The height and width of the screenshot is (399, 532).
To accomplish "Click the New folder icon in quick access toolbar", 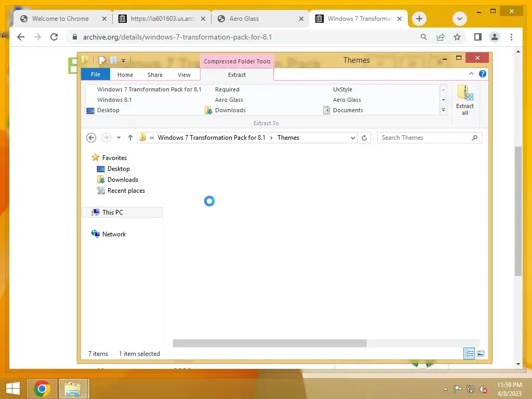I will (114, 60).
